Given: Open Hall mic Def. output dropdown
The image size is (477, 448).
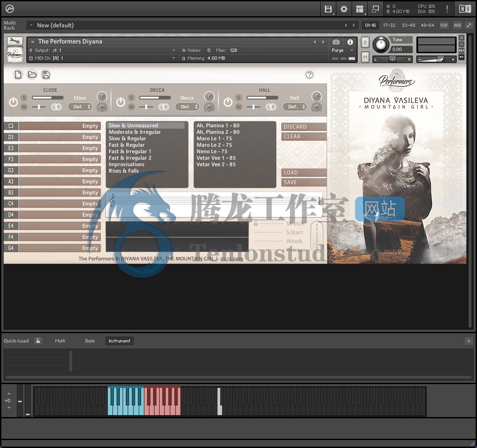Looking at the screenshot, I should 295,107.
